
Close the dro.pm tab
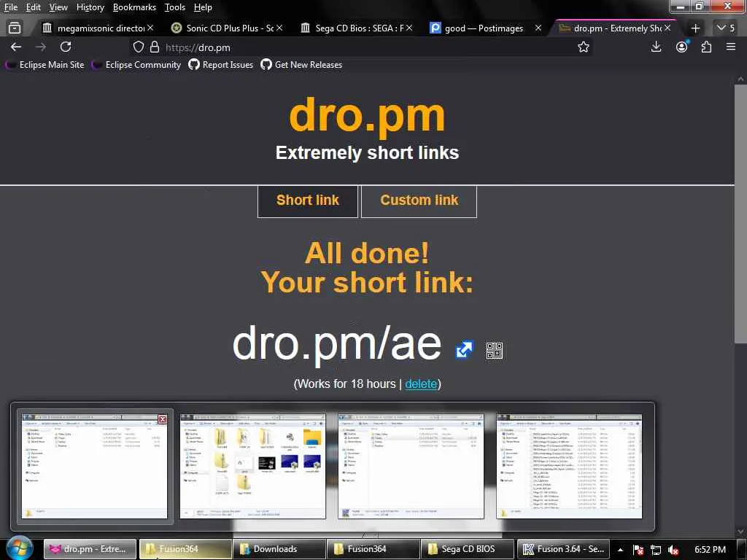[x=667, y=28]
